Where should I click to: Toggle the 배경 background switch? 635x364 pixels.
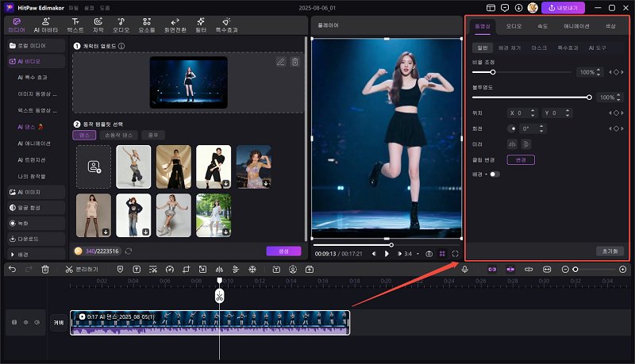[495, 174]
